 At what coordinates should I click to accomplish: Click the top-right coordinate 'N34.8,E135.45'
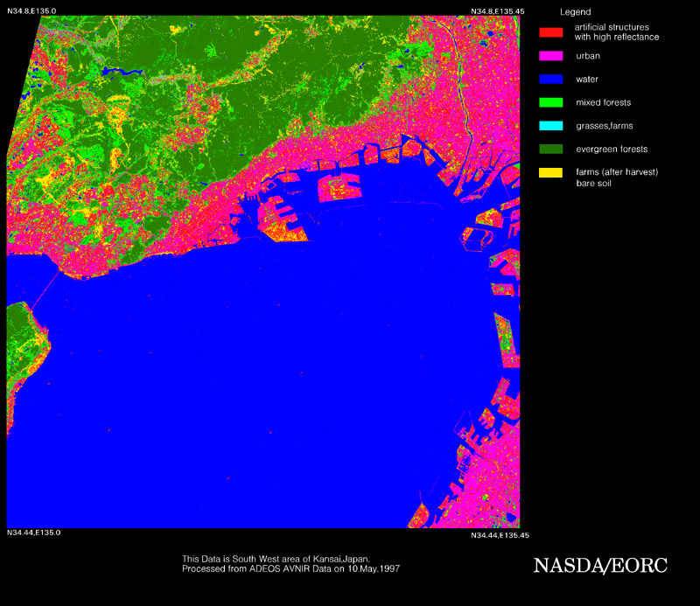coord(498,11)
